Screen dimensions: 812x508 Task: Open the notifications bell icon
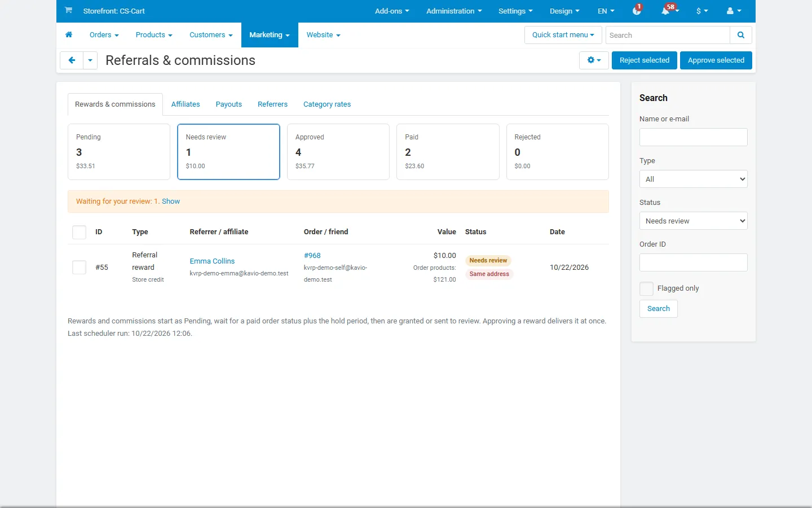coord(666,11)
